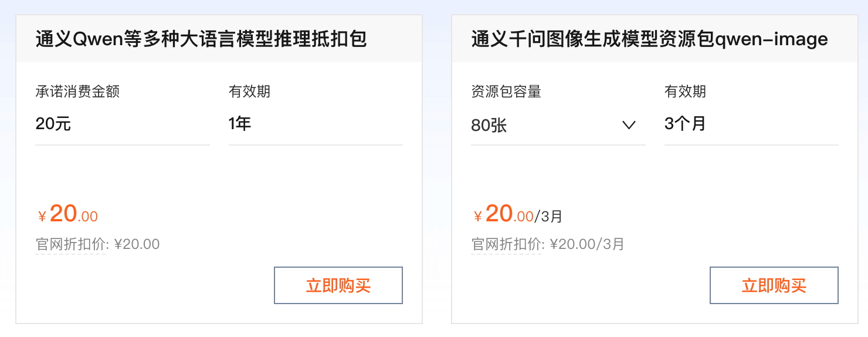
Task: Select the 20元 承诺消费金额 field
Action: pyautogui.click(x=122, y=124)
